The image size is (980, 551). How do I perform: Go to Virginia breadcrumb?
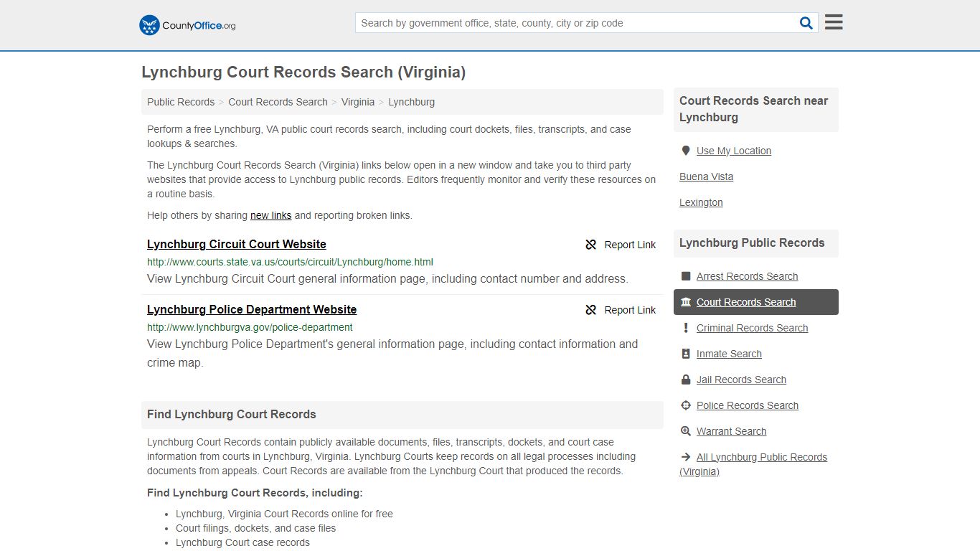358,102
